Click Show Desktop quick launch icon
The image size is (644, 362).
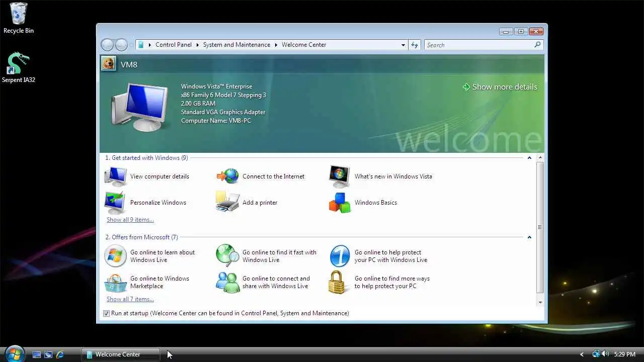pyautogui.click(x=37, y=354)
